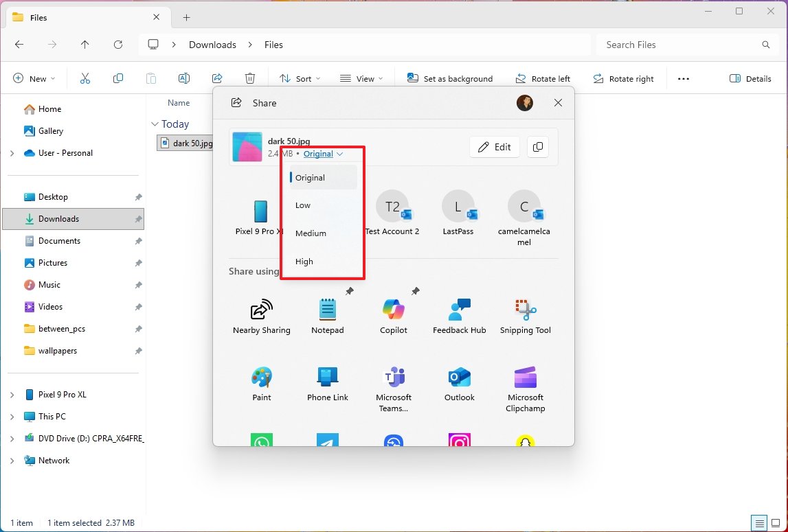This screenshot has height=532, width=788.
Task: Share the image using Copilot
Action: (394, 316)
